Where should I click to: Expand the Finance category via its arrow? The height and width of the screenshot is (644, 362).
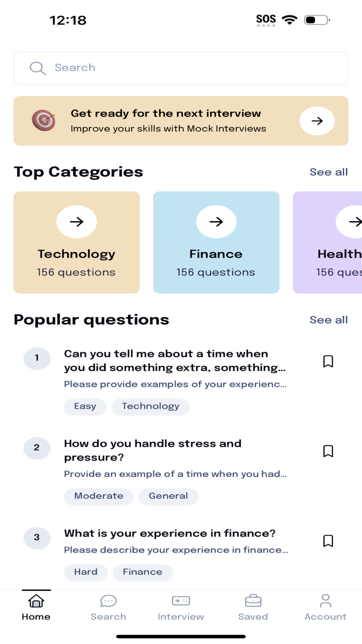tap(216, 222)
